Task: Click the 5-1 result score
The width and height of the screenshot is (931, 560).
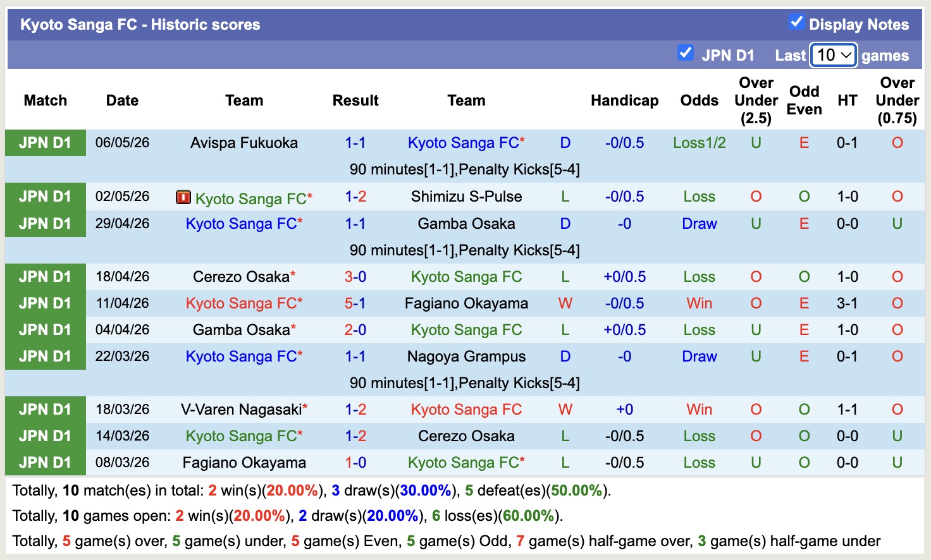Action: (x=355, y=303)
